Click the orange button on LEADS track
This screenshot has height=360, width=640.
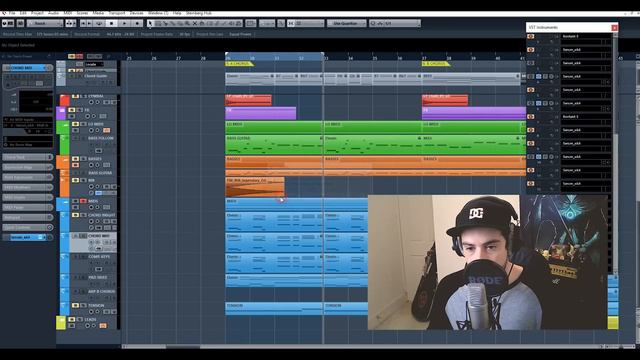click(x=103, y=326)
